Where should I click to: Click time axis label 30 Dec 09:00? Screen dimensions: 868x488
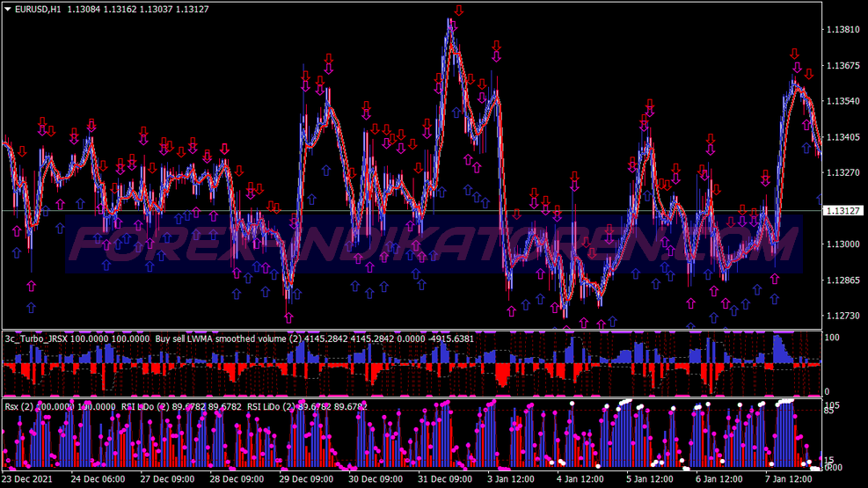pyautogui.click(x=376, y=478)
